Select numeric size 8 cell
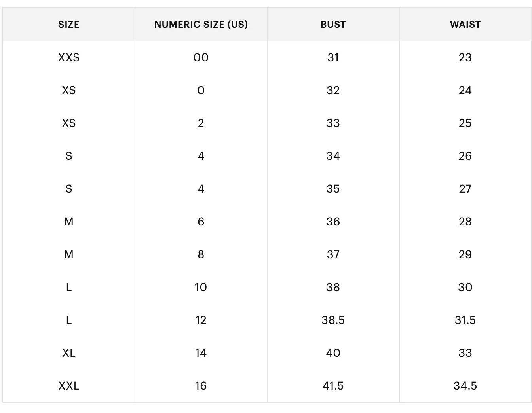The width and height of the screenshot is (532, 413). point(201,254)
